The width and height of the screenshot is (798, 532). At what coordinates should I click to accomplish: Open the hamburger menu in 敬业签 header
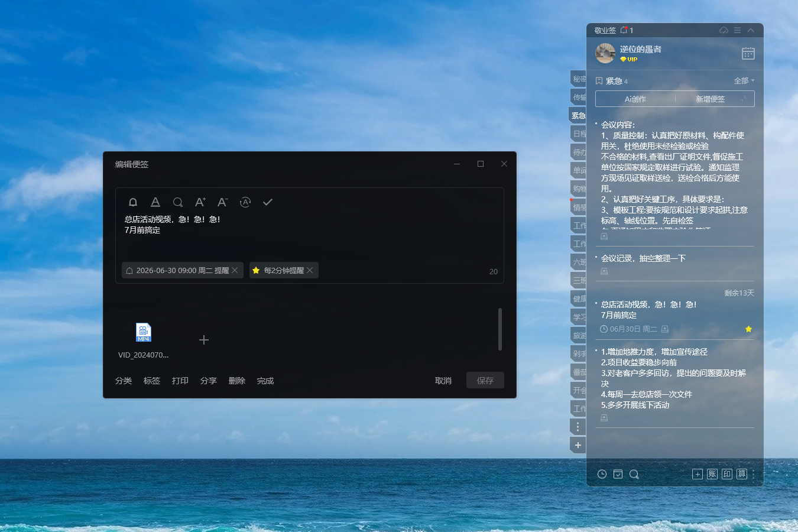[737, 30]
